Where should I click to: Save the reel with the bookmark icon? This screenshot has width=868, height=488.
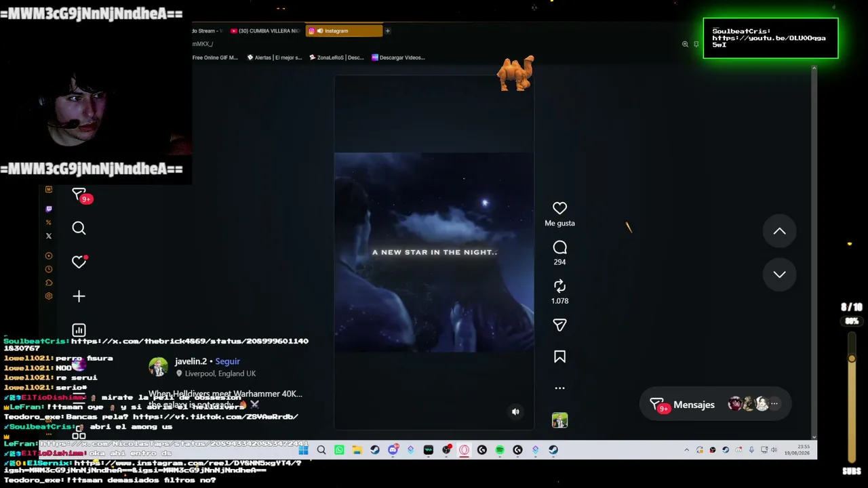559,357
